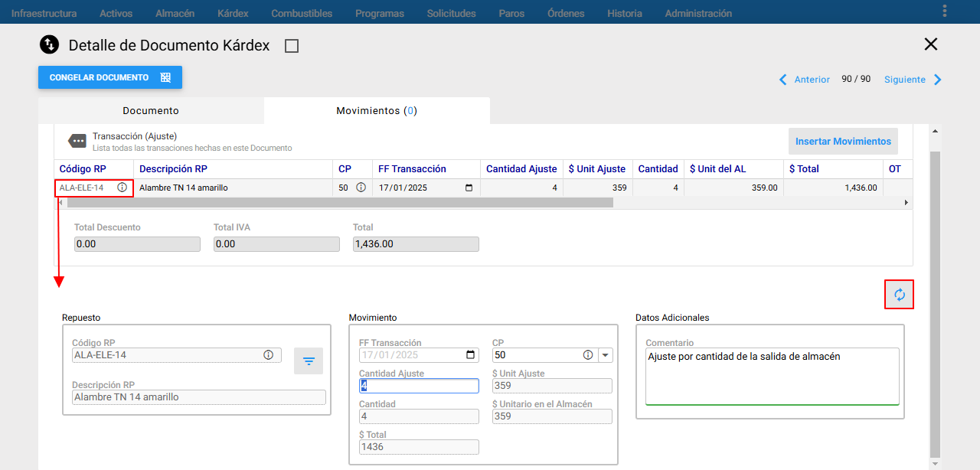Open the Combustibles menu

tap(302, 13)
